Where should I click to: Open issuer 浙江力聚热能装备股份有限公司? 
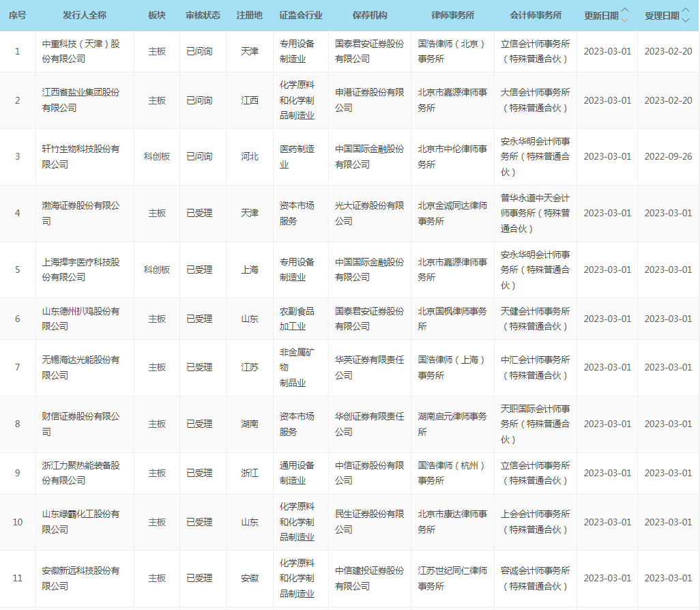point(81,473)
